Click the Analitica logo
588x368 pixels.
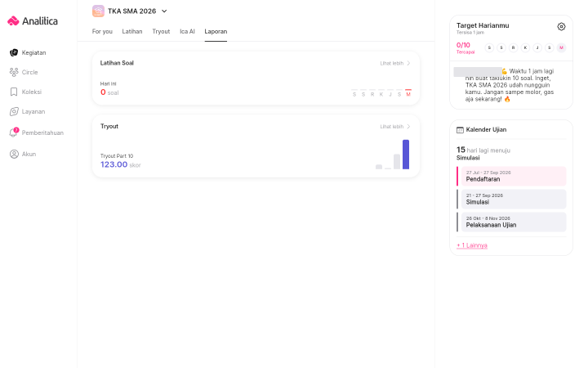[x=33, y=21]
